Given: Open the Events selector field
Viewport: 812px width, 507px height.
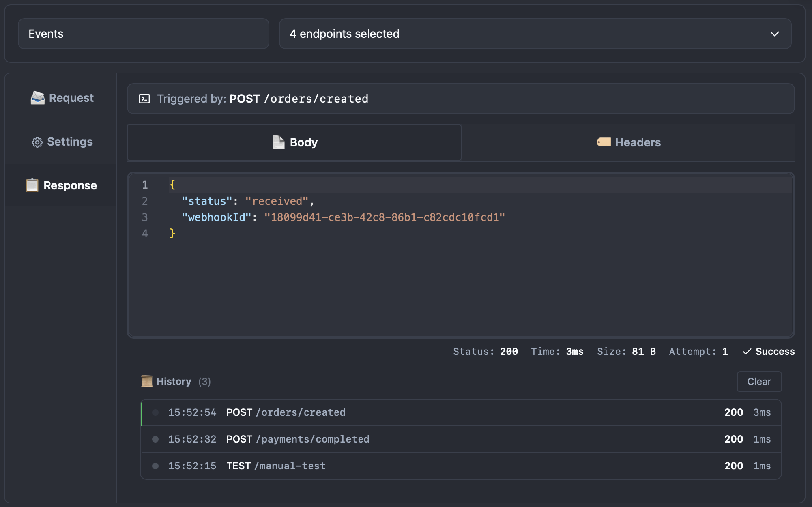Looking at the screenshot, I should click(143, 34).
